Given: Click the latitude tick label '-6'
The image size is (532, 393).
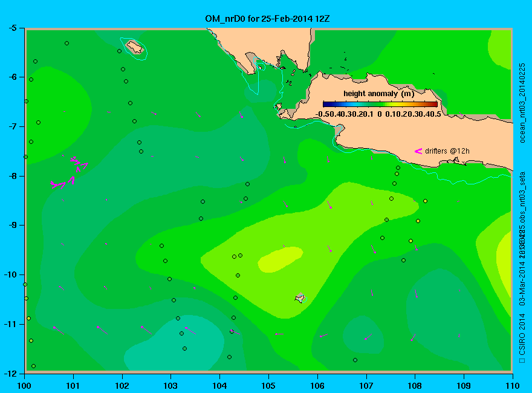Looking at the screenshot, I should [x=12, y=77].
